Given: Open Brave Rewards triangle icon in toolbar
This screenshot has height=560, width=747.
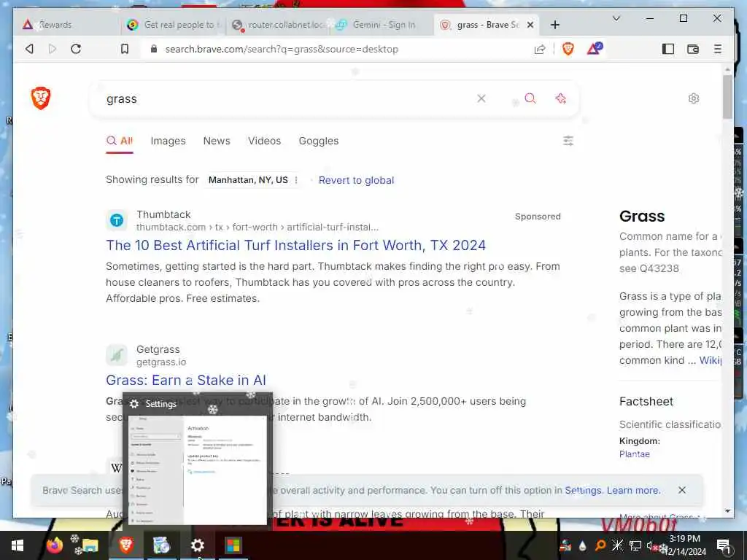Looking at the screenshot, I should [595, 49].
